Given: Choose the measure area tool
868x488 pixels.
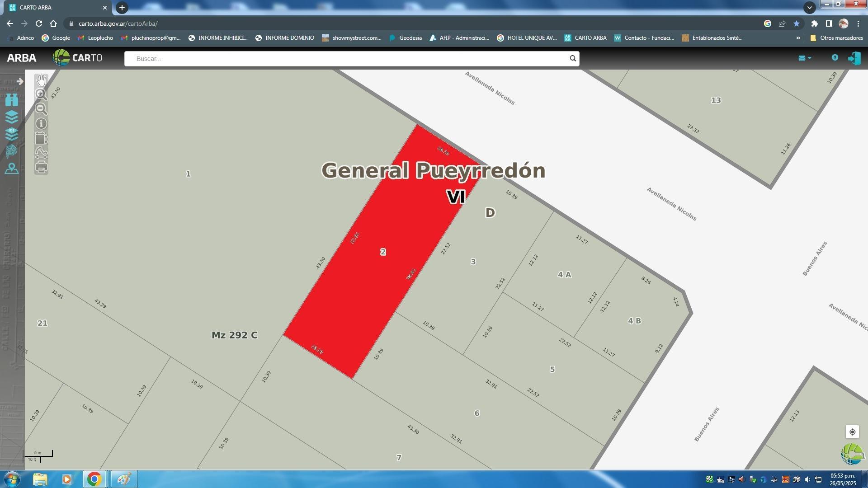Looking at the screenshot, I should click(41, 138).
